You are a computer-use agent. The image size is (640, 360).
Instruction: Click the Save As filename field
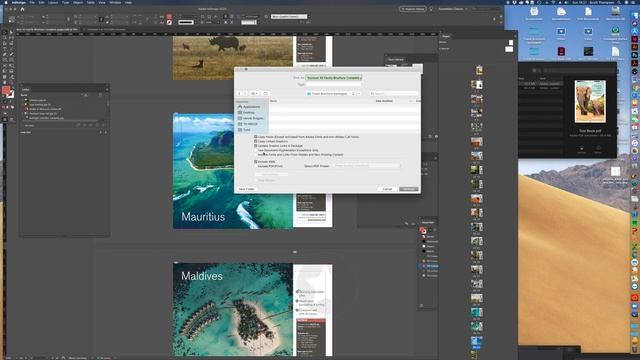tap(334, 78)
